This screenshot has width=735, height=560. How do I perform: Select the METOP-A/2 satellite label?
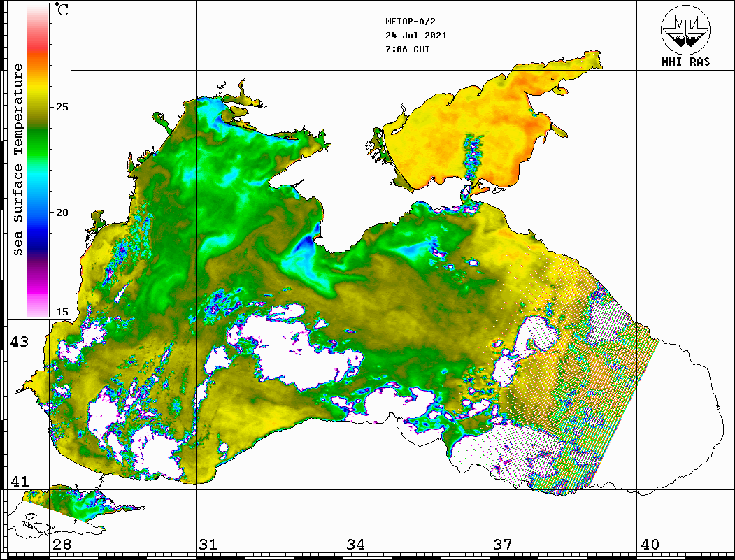tap(411, 22)
